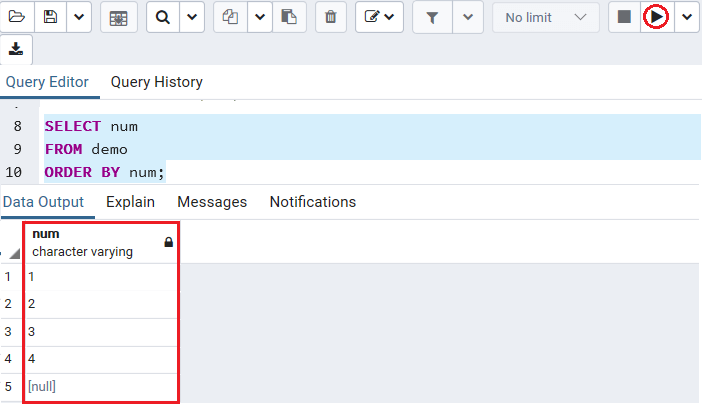Open the No limit rows dropdown

pyautogui.click(x=545, y=17)
